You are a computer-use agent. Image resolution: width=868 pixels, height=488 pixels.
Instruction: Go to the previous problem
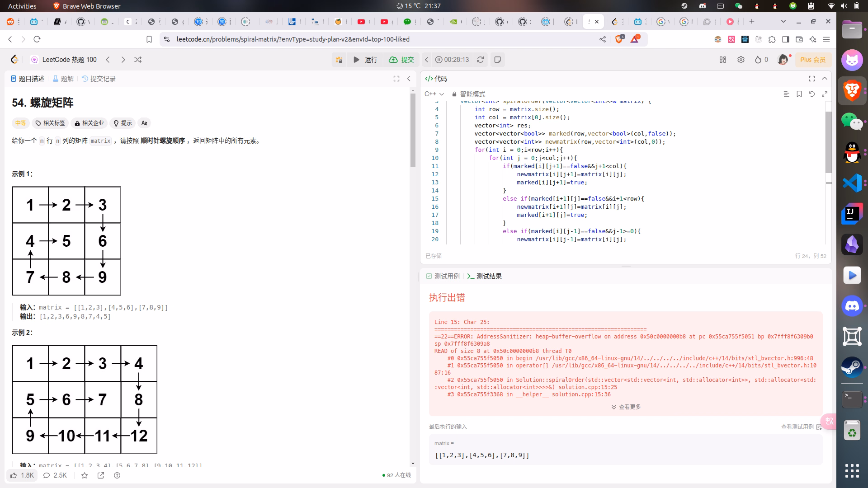(108, 60)
